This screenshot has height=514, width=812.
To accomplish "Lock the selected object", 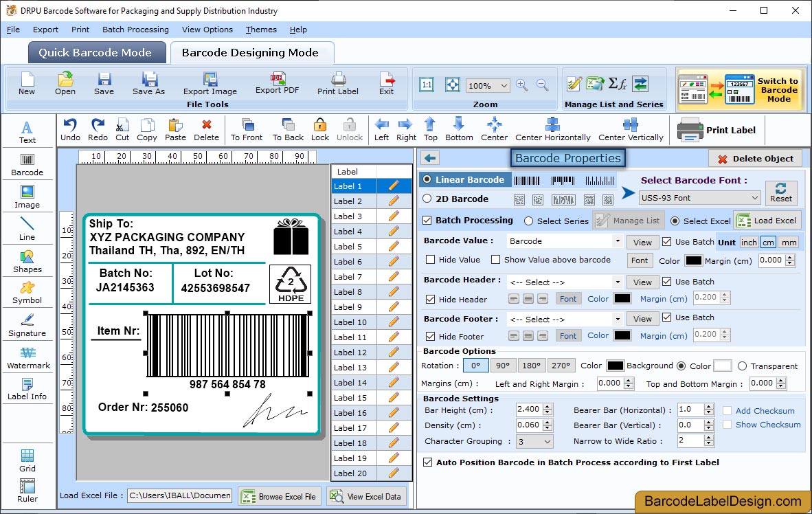I will click(x=320, y=130).
